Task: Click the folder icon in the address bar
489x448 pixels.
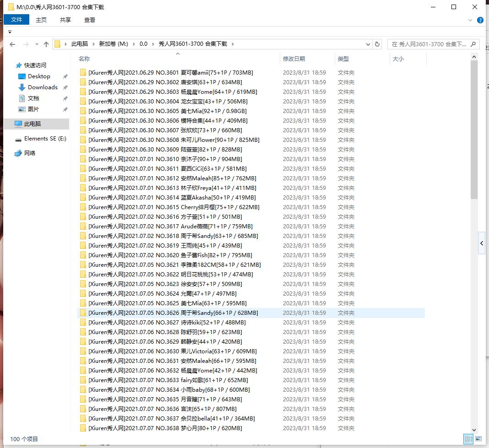Action: click(x=57, y=44)
